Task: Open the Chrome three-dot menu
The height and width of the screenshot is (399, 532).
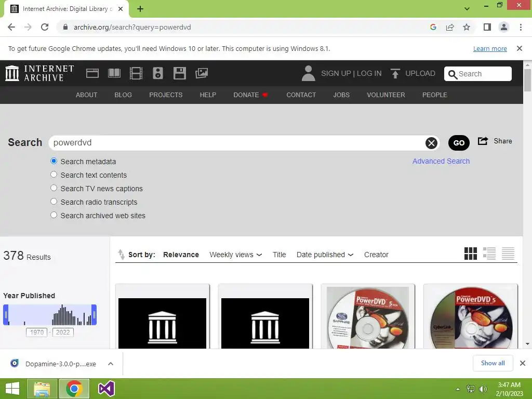Action: pyautogui.click(x=521, y=27)
